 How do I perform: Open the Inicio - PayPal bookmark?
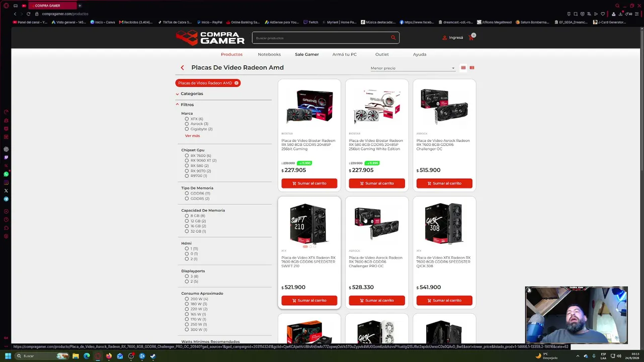(x=209, y=22)
